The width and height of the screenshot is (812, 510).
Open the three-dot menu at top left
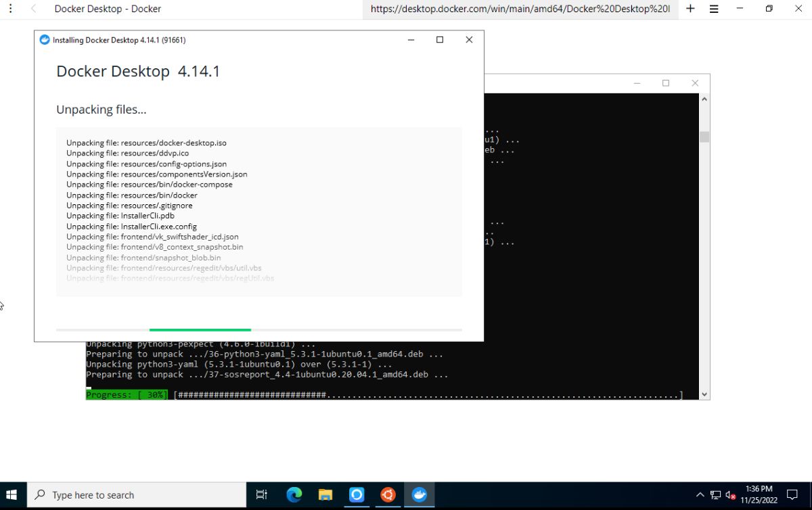pyautogui.click(x=10, y=9)
